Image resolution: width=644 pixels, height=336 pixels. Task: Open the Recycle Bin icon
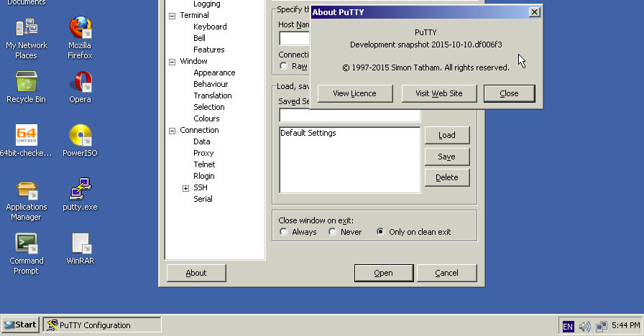27,87
